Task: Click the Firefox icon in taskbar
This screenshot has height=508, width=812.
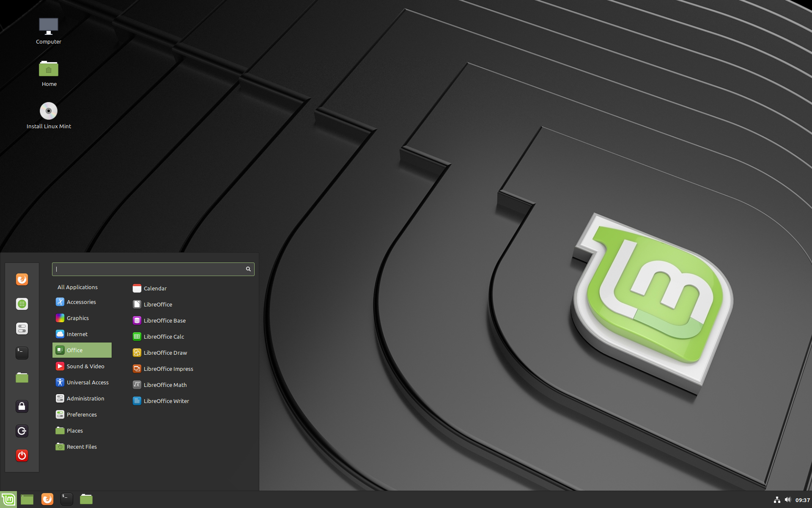Action: [47, 499]
